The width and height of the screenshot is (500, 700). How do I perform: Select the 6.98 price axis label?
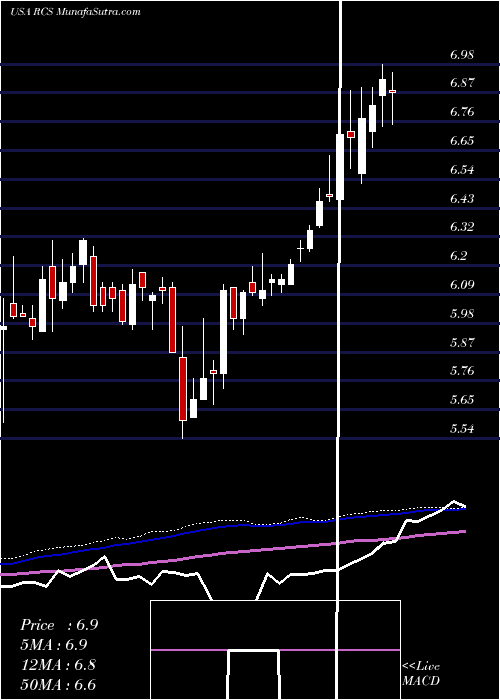click(462, 55)
